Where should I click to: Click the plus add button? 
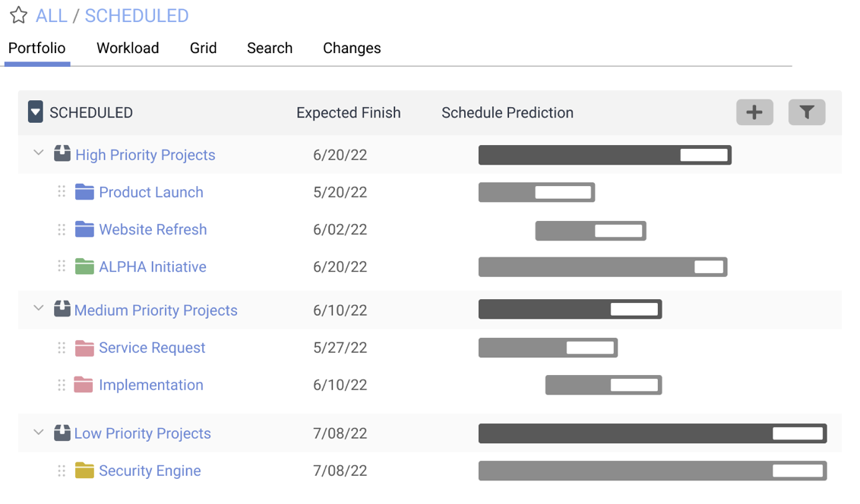754,112
